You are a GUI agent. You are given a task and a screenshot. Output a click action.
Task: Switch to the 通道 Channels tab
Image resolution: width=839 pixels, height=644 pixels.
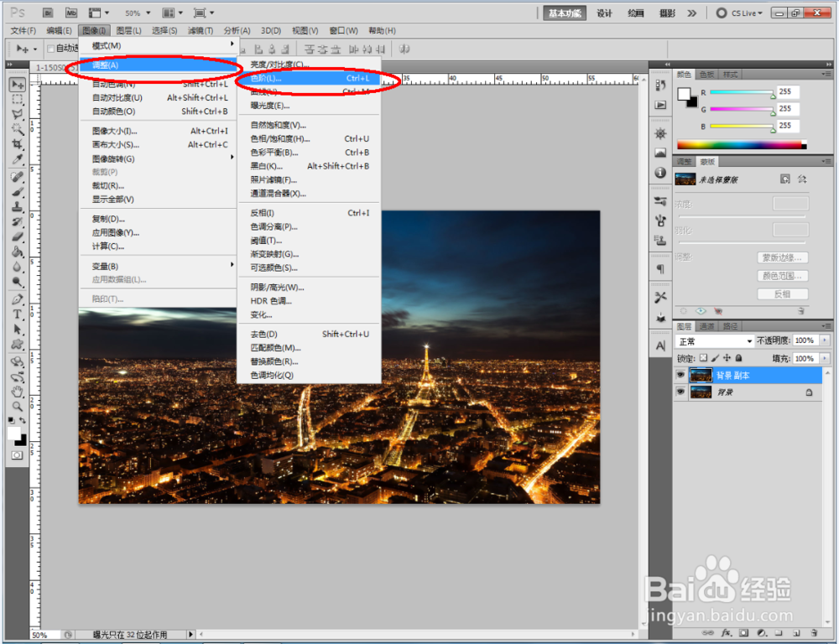click(x=706, y=325)
